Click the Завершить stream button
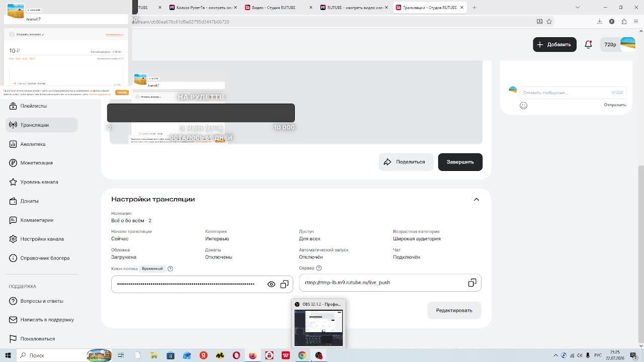This screenshot has height=362, width=644. [460, 162]
